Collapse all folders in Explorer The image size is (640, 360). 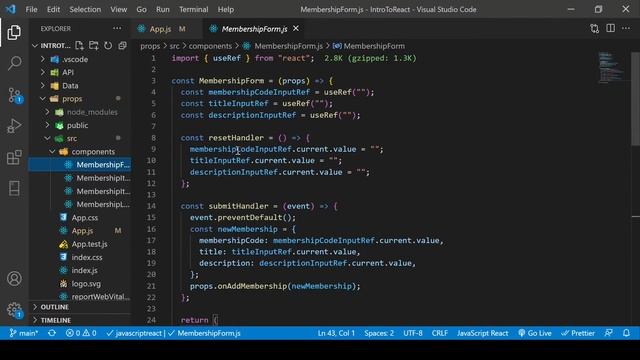click(x=122, y=45)
